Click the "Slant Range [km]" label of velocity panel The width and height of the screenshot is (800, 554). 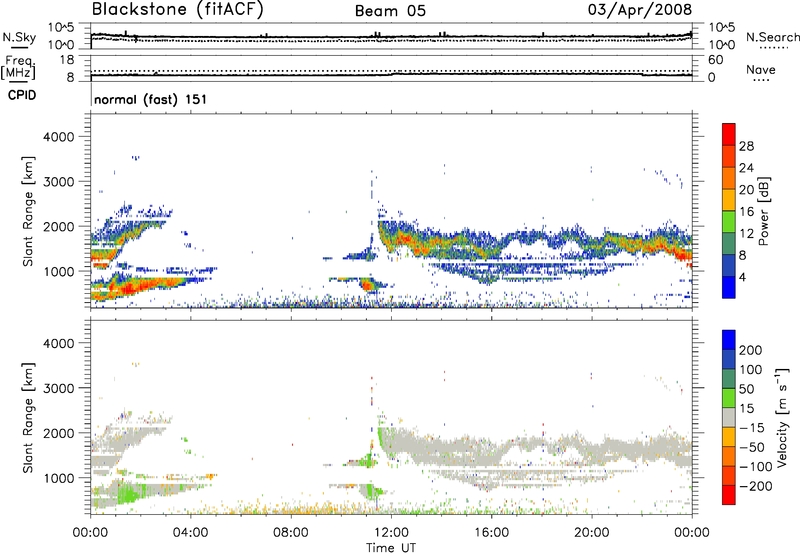click(x=28, y=418)
